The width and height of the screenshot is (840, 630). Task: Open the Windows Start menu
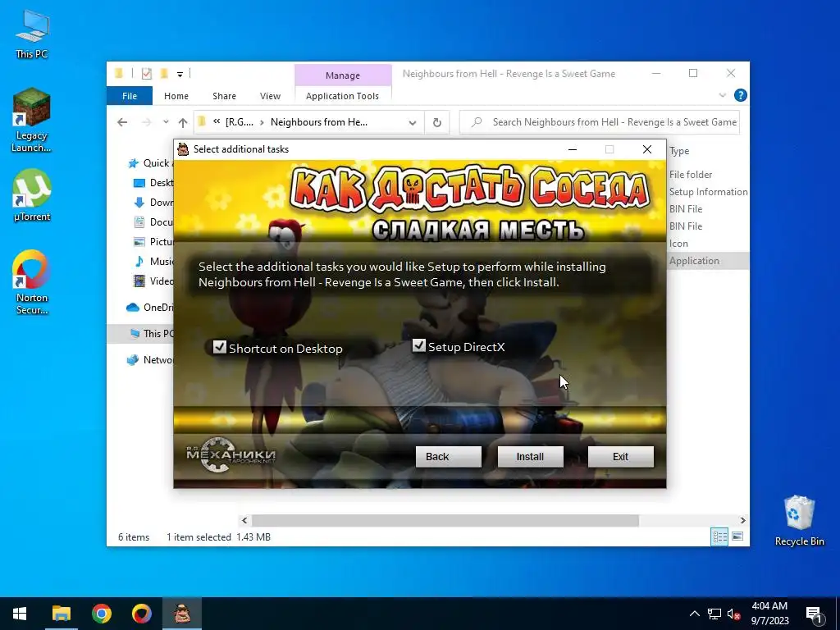20,614
